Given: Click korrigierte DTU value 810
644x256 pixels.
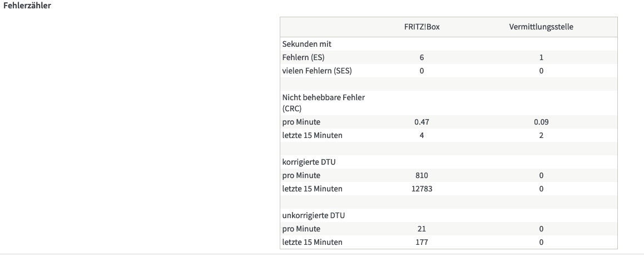Looking at the screenshot, I should pos(422,175).
